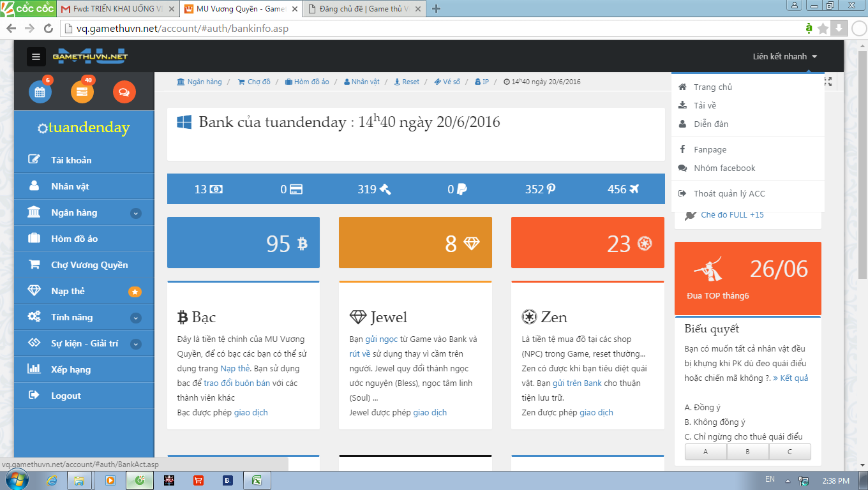Viewport: 868px width, 490px height.
Task: Click the Kết quả poll results link
Action: [x=790, y=378]
